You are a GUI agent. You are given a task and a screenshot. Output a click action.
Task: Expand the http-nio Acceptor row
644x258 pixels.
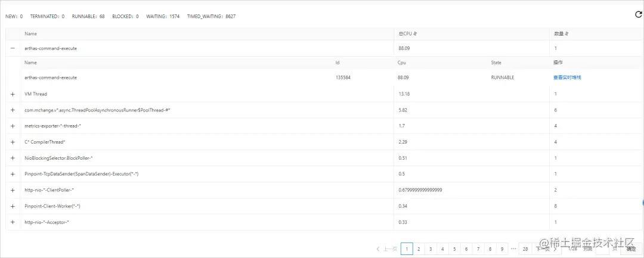pyautogui.click(x=13, y=222)
